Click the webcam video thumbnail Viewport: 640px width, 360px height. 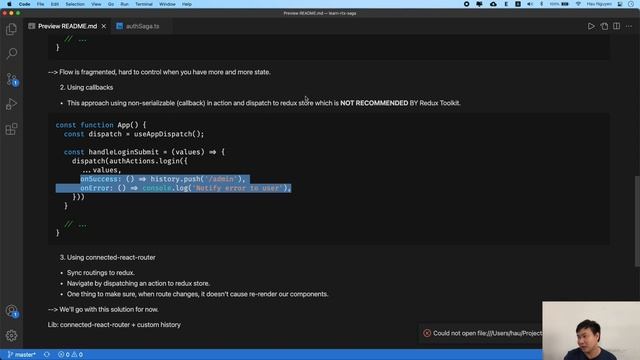click(x=591, y=331)
